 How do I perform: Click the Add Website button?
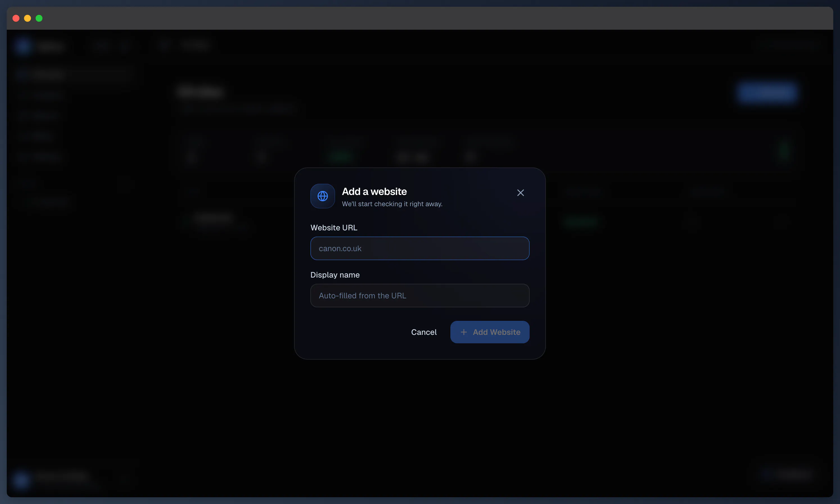point(490,332)
